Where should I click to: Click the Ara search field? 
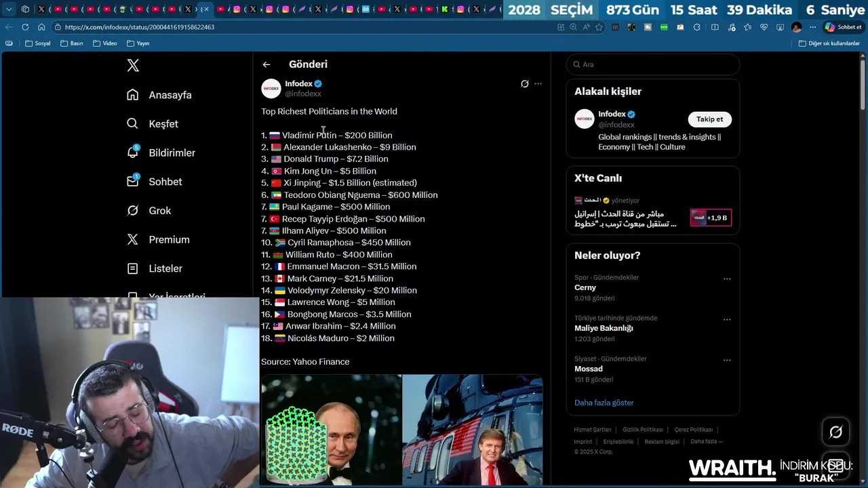point(653,64)
